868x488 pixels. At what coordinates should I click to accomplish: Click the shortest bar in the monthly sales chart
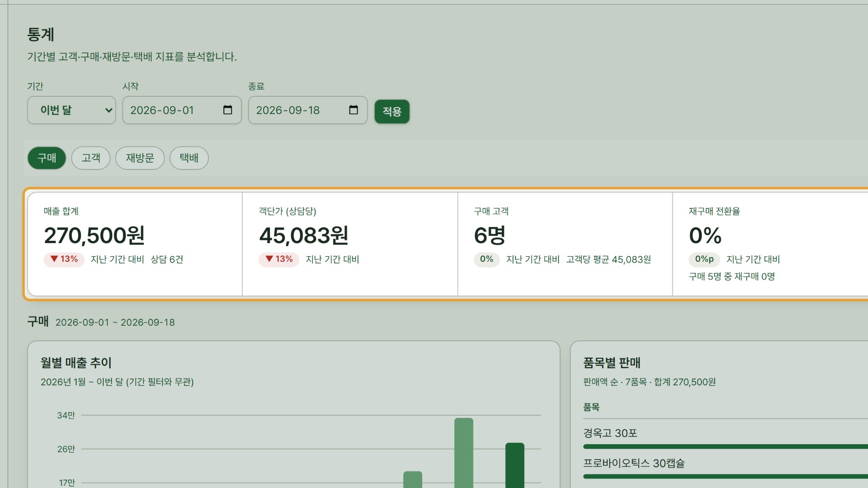point(413,479)
